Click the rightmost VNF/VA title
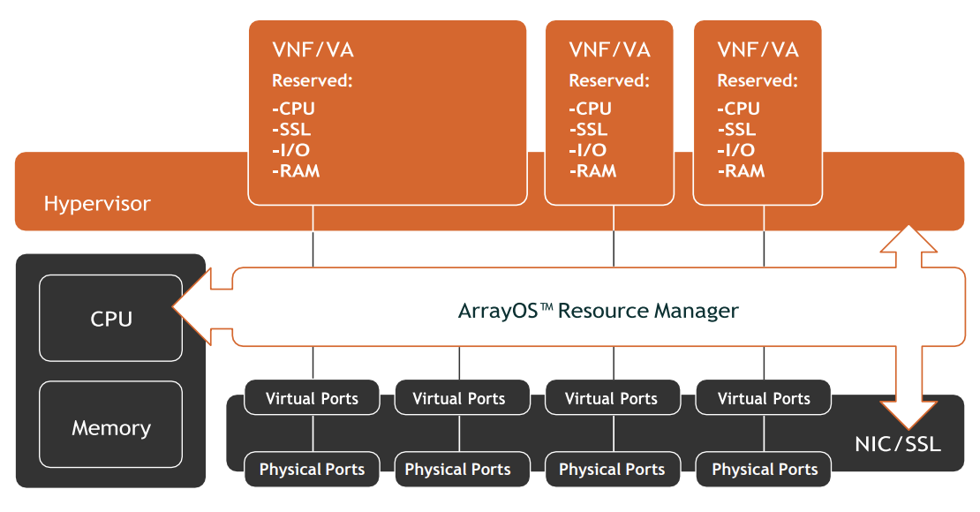This screenshot has width=980, height=512. (758, 49)
